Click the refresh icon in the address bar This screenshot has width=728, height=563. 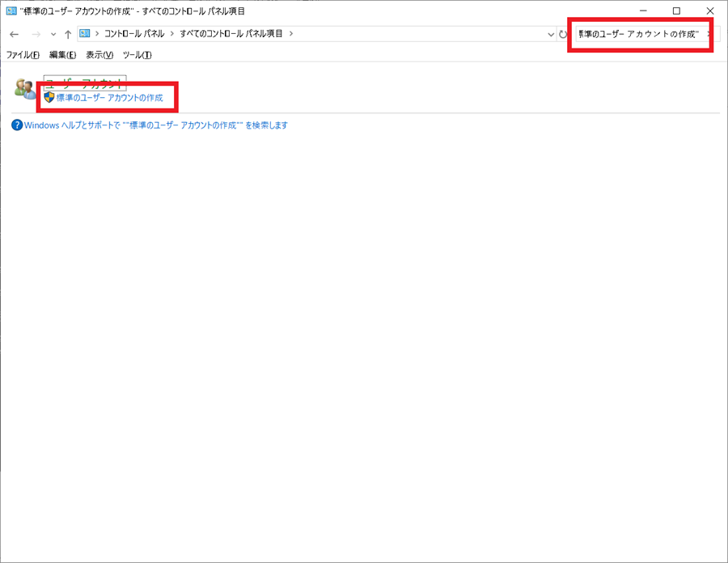coord(564,34)
